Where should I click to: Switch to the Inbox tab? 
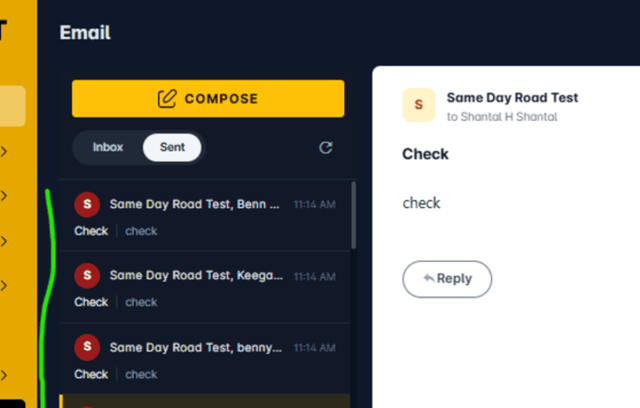[108, 147]
